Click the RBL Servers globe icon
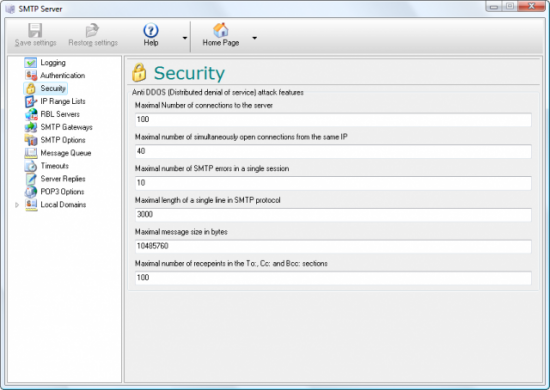Image resolution: width=550 pixels, height=390 pixels. 31,114
